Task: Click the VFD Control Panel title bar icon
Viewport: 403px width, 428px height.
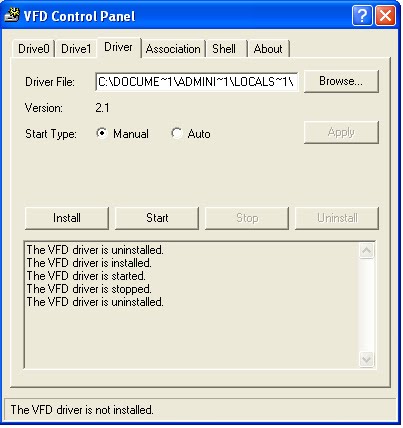Action: (12, 16)
